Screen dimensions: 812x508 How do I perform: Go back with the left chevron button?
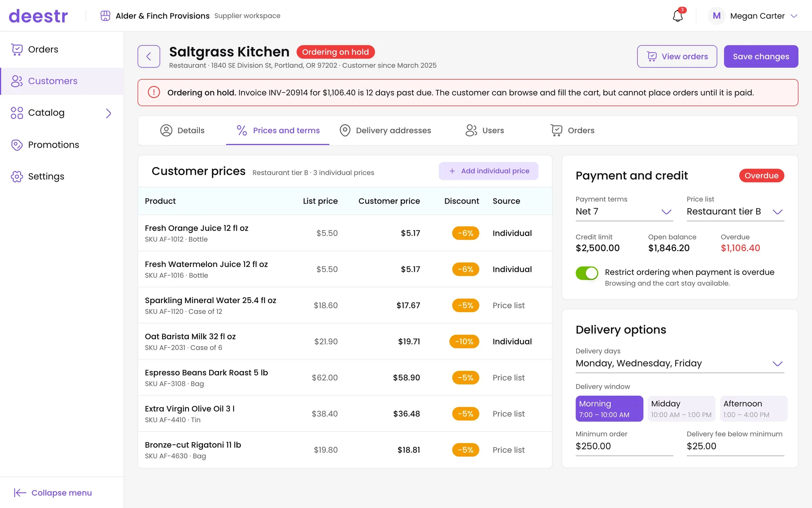pos(149,56)
